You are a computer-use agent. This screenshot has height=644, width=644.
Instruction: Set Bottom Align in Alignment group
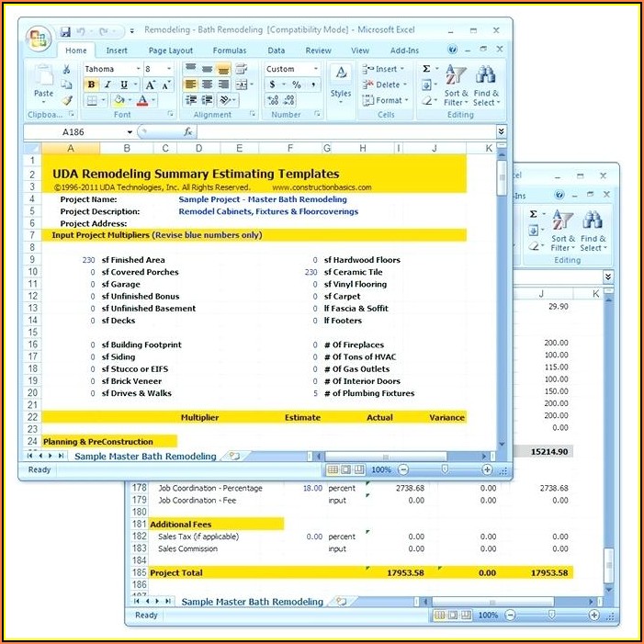[223, 69]
